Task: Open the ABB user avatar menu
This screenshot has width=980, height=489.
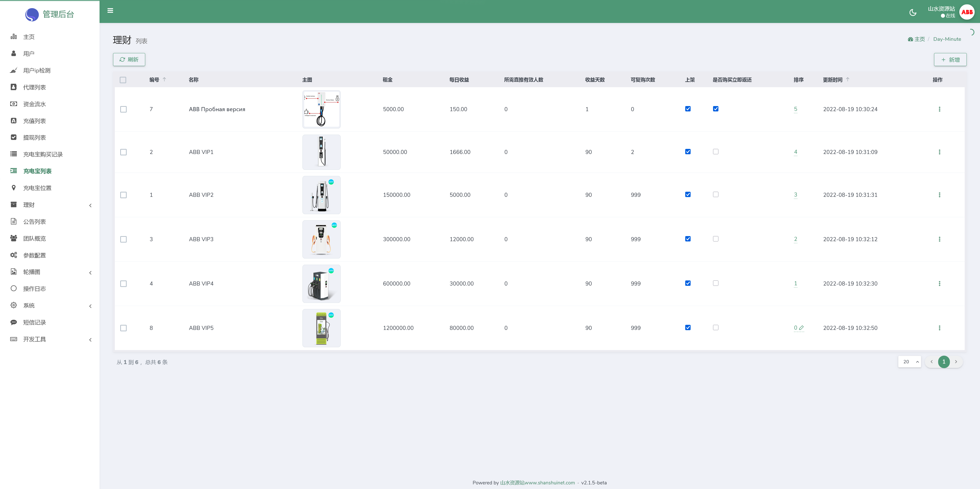Action: (967, 12)
